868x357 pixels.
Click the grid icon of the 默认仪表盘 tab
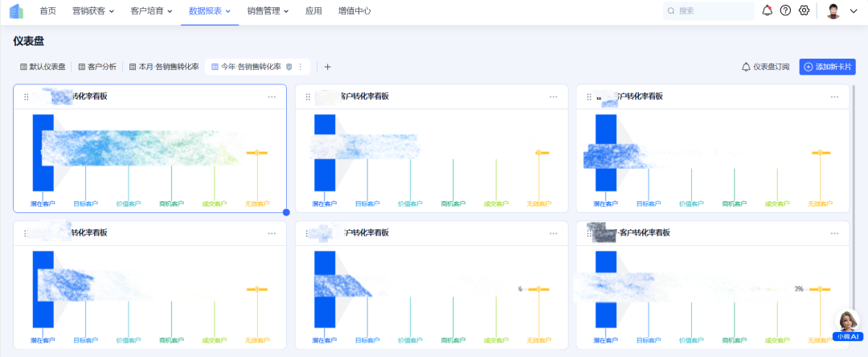coord(23,67)
